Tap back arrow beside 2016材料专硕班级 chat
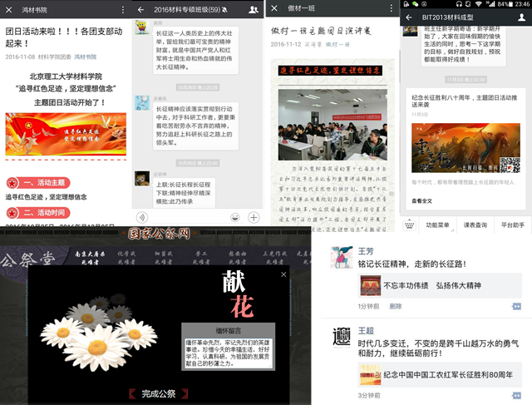Image resolution: width=532 pixels, height=405 pixels. click(141, 9)
